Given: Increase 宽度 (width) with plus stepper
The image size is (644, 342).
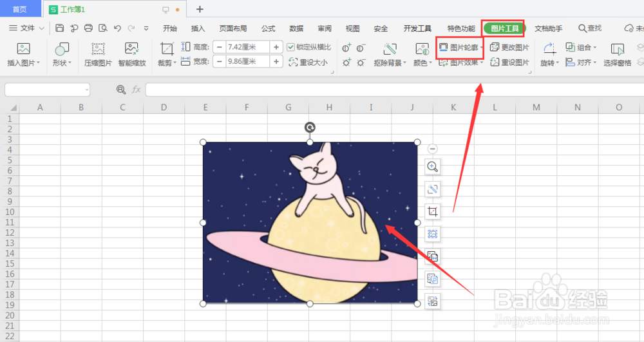Looking at the screenshot, I should tap(276, 62).
